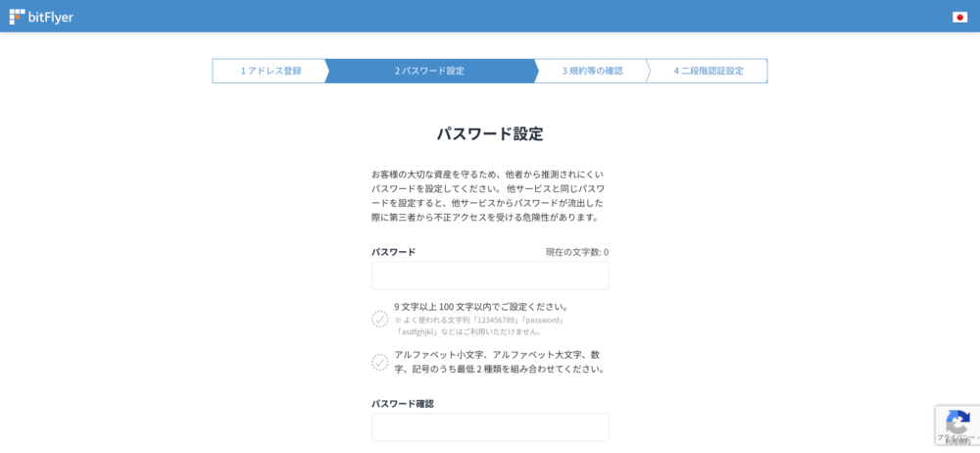
Task: Click the パスワード field label
Action: tap(393, 252)
